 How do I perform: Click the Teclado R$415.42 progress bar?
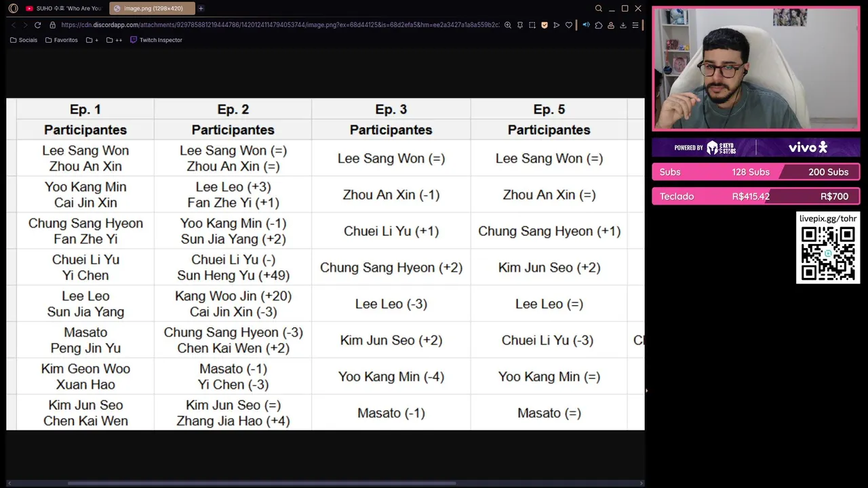click(x=756, y=197)
